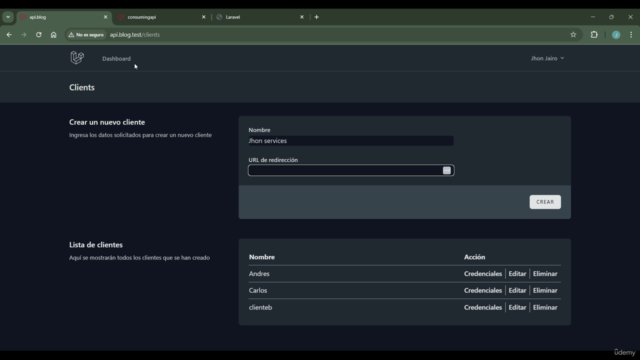
Task: Click the address bar URL api.blog.test/clients
Action: (135, 35)
